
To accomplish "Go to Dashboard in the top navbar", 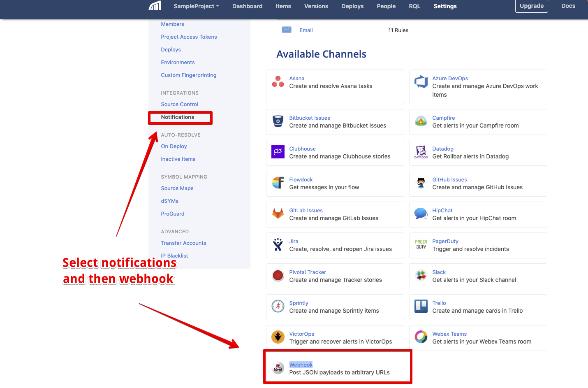I will point(247,6).
